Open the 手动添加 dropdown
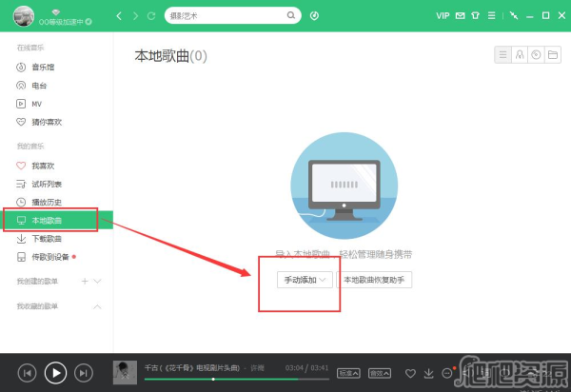The height and width of the screenshot is (392, 571). click(x=305, y=280)
